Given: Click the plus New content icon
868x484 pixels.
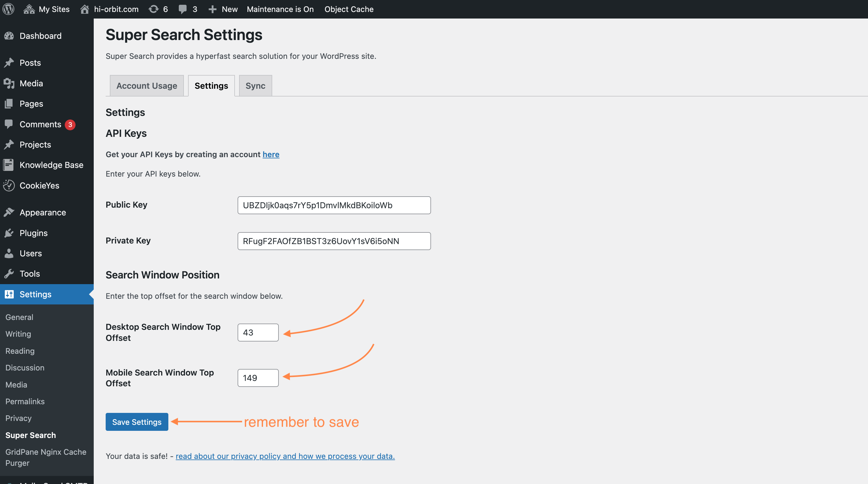Looking at the screenshot, I should (212, 9).
